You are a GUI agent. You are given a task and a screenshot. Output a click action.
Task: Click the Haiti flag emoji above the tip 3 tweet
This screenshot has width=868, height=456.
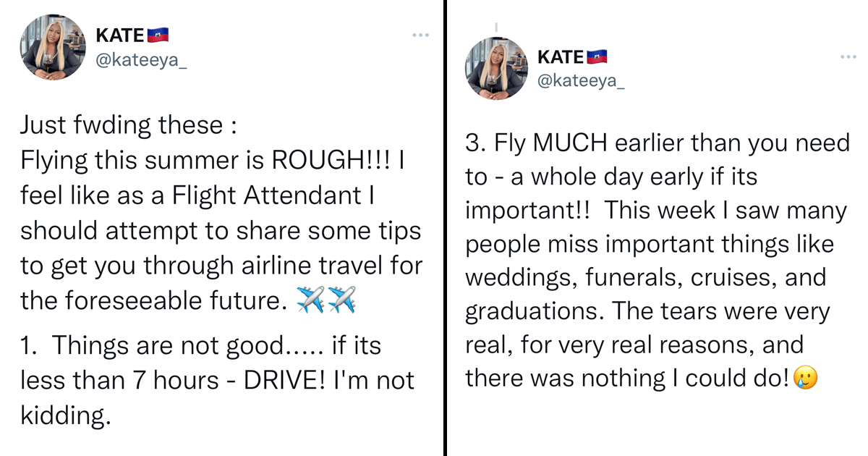597,57
